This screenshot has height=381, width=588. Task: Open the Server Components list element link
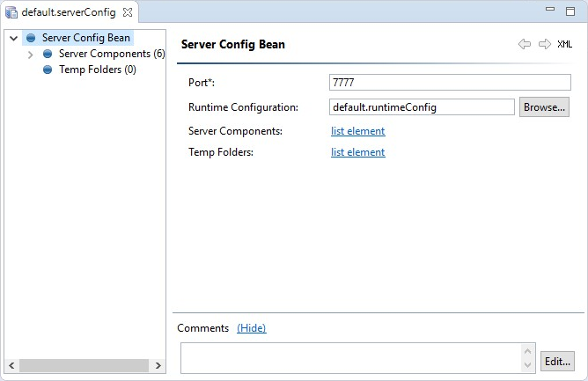tap(357, 131)
